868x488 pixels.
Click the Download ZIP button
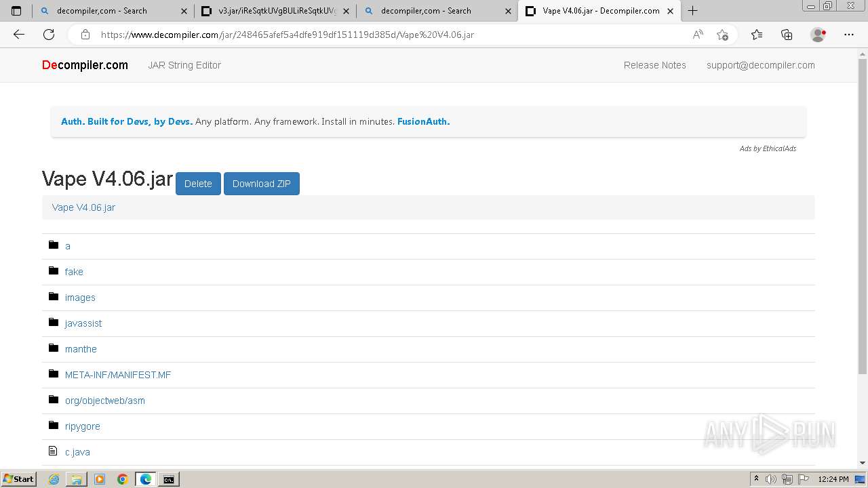[262, 184]
